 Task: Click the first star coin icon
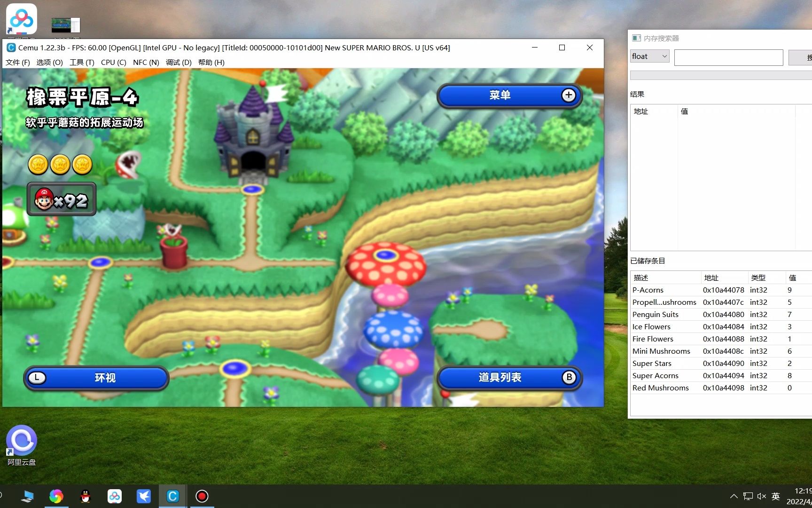[38, 165]
